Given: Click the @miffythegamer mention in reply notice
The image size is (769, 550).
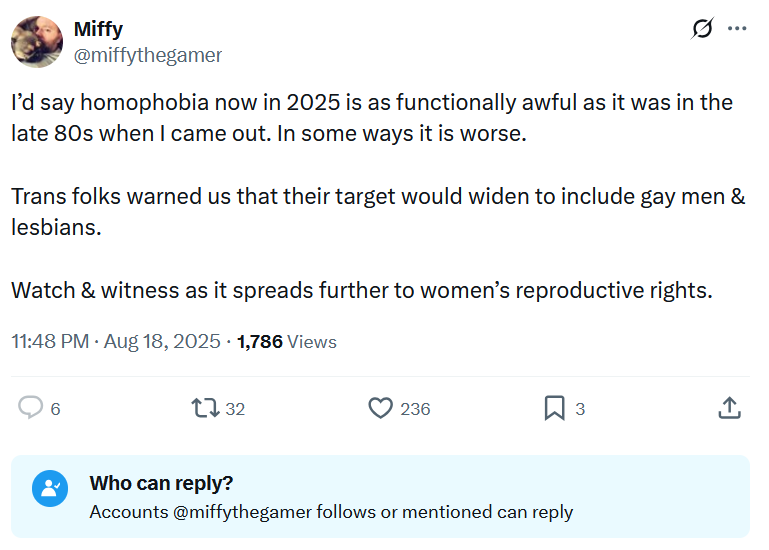Looking at the screenshot, I should (242, 512).
